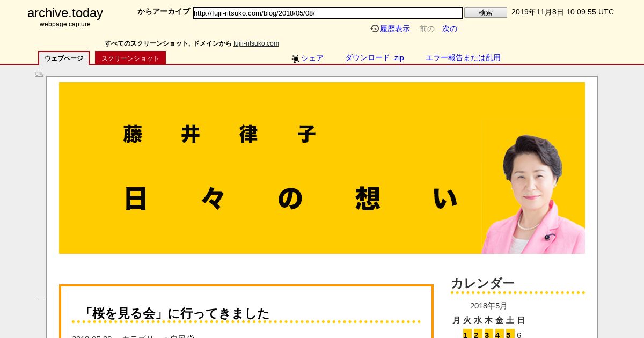Click the 2018年5月 calendar caption
644x338 pixels.
point(488,306)
